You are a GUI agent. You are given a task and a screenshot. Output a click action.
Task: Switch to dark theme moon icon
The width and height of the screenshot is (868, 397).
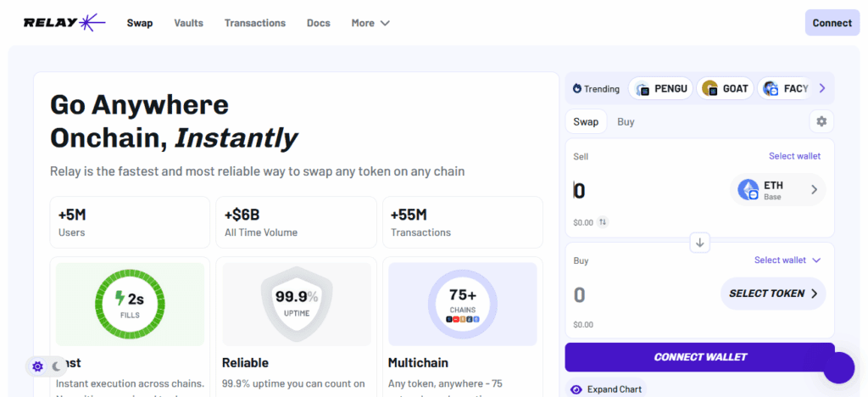57,366
